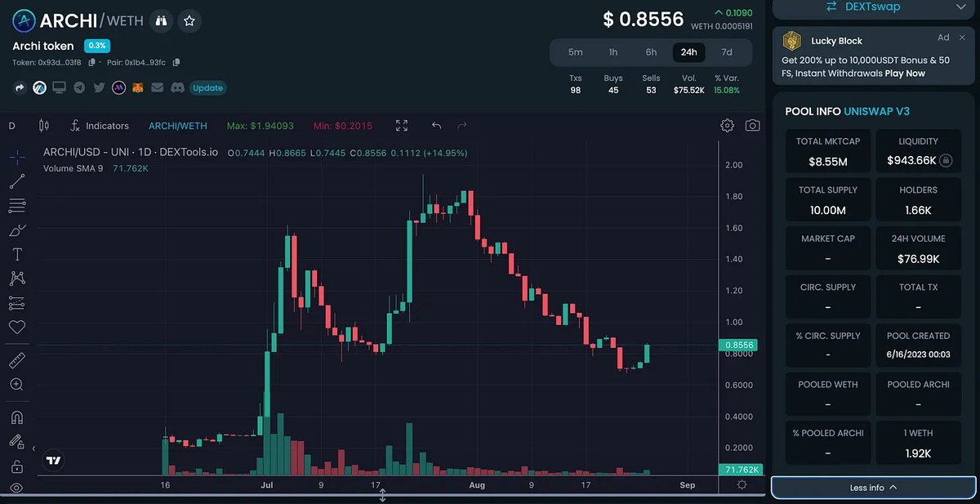Click the ARCHI/USD chart title legend

[x=131, y=153]
